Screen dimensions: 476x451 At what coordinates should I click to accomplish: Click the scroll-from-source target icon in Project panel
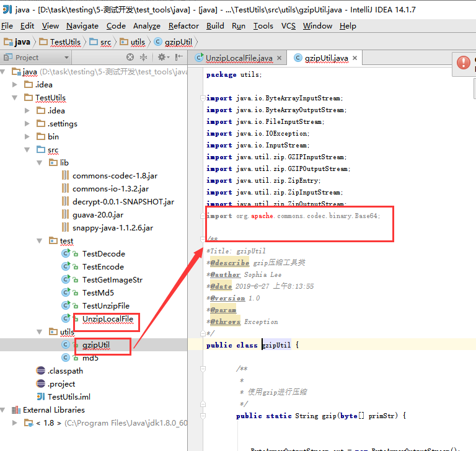130,57
